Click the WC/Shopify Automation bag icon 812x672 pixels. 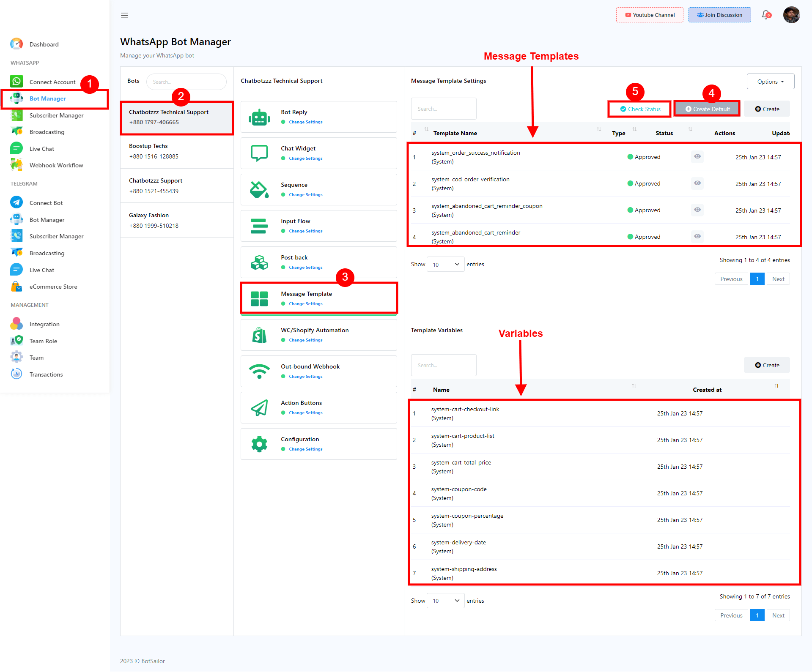(x=259, y=335)
